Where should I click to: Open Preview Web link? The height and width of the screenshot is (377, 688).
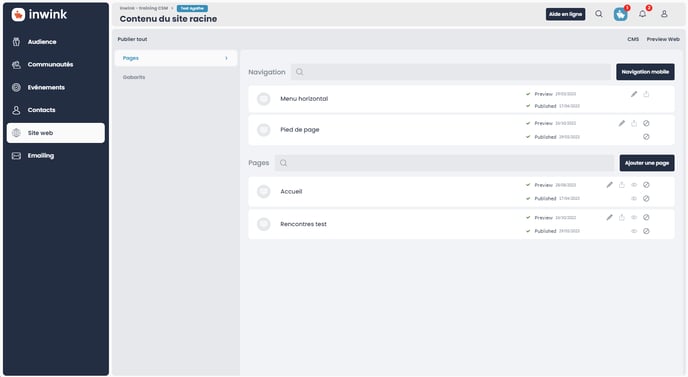click(x=663, y=39)
